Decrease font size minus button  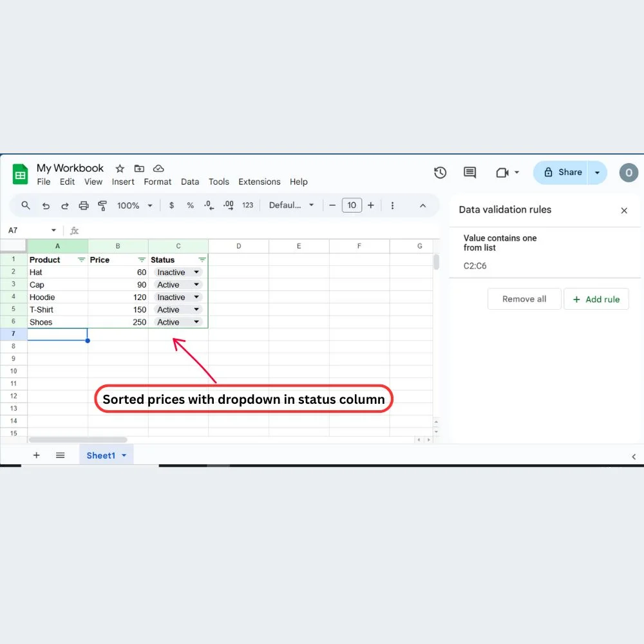click(x=332, y=205)
